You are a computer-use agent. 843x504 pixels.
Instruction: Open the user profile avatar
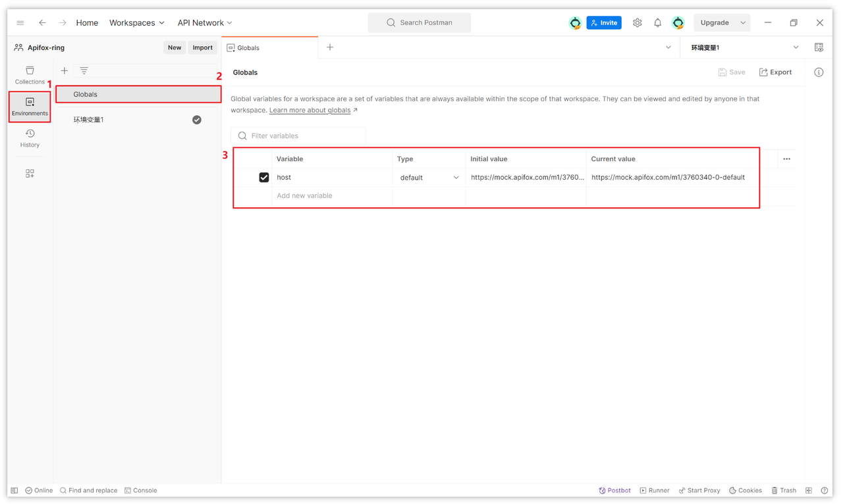[x=678, y=22]
